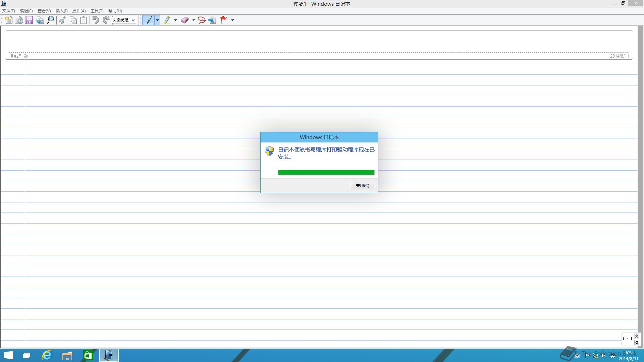Click the taskbar clock showing 2014/8/11

[x=629, y=356]
